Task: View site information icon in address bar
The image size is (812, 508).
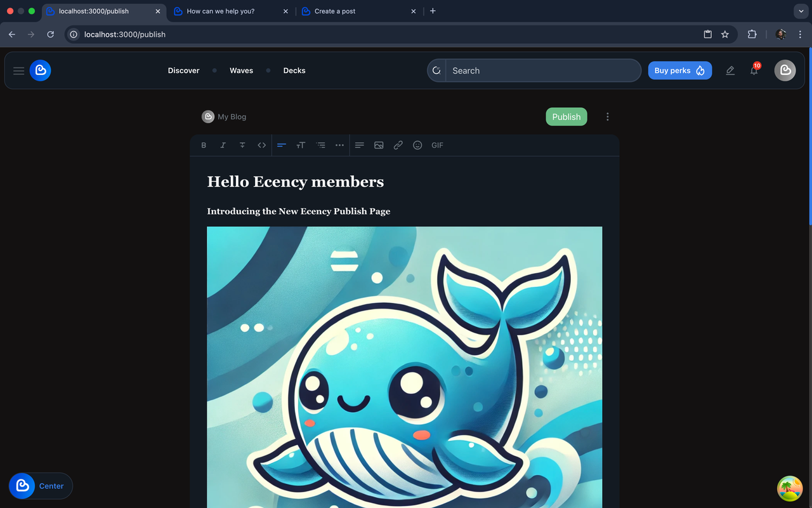Action: click(74, 34)
